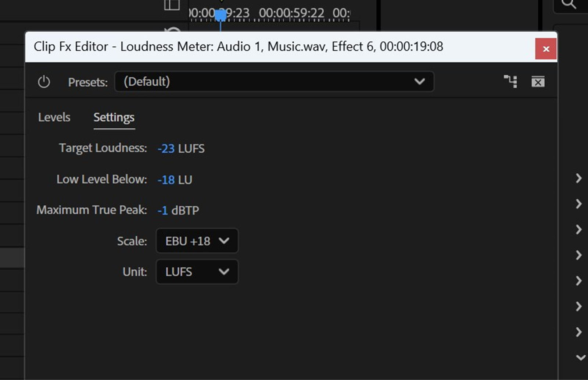Expand the first right-side panel chevron
This screenshot has width=588, height=380.
click(579, 179)
